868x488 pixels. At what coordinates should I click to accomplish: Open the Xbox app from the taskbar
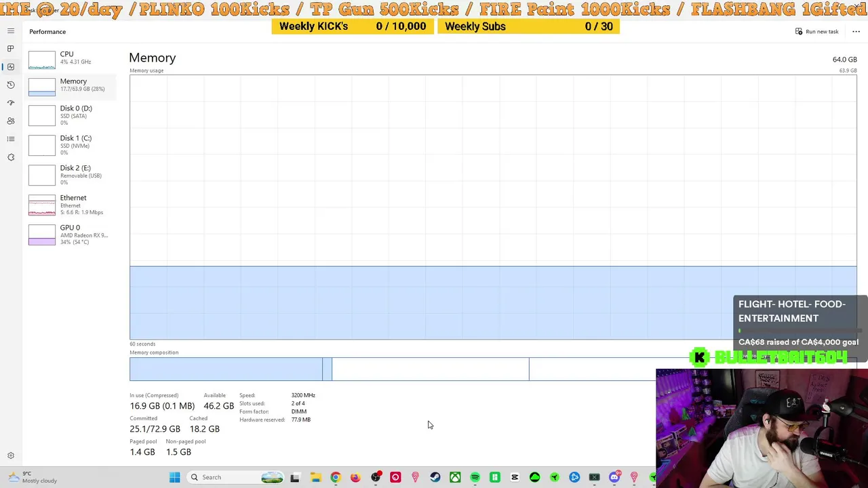coord(455,477)
